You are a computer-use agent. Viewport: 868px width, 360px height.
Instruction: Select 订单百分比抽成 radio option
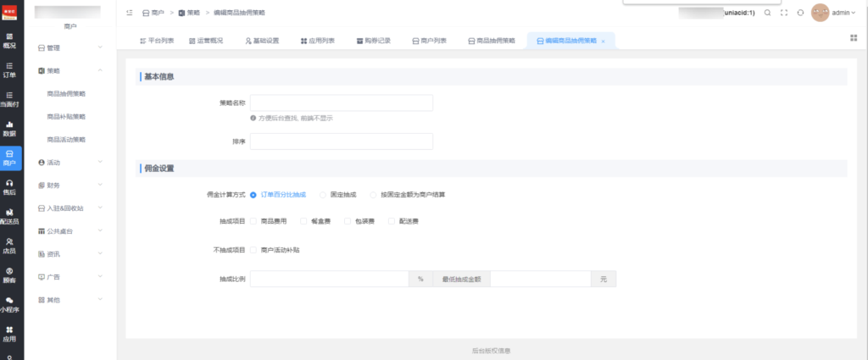pos(253,195)
